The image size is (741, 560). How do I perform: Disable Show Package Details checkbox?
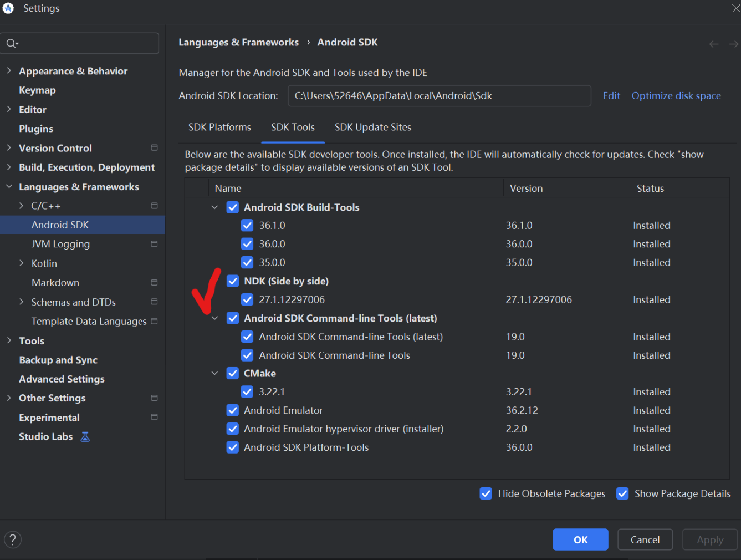coord(622,493)
